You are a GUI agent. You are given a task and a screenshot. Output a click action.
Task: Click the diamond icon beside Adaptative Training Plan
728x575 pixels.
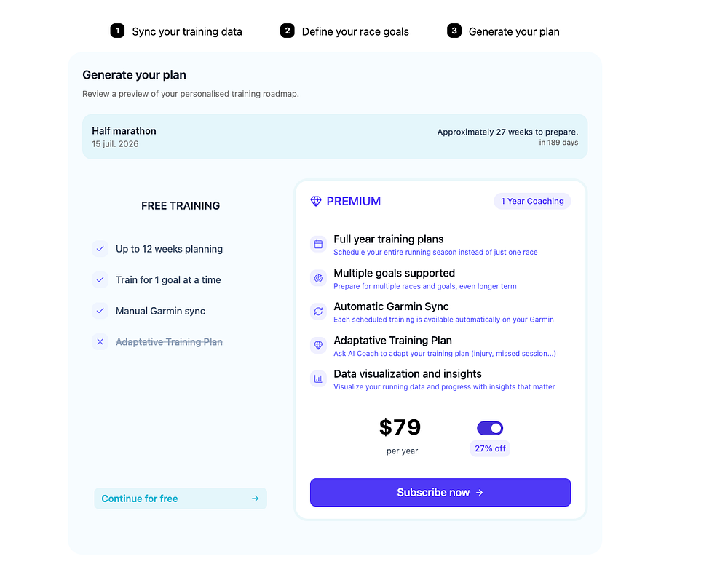click(318, 345)
